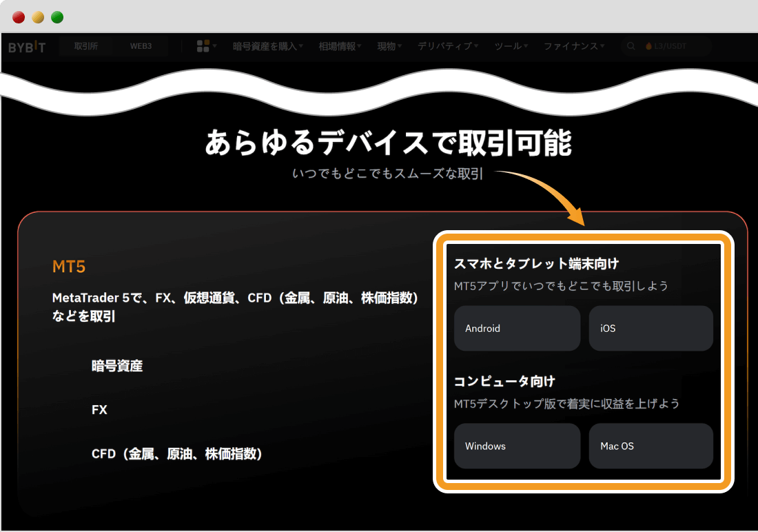Select the 暗号資産 list item

[x=117, y=366]
